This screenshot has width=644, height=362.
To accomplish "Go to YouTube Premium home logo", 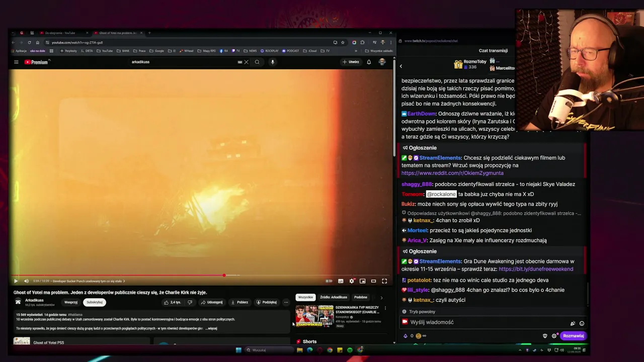I will click(36, 62).
